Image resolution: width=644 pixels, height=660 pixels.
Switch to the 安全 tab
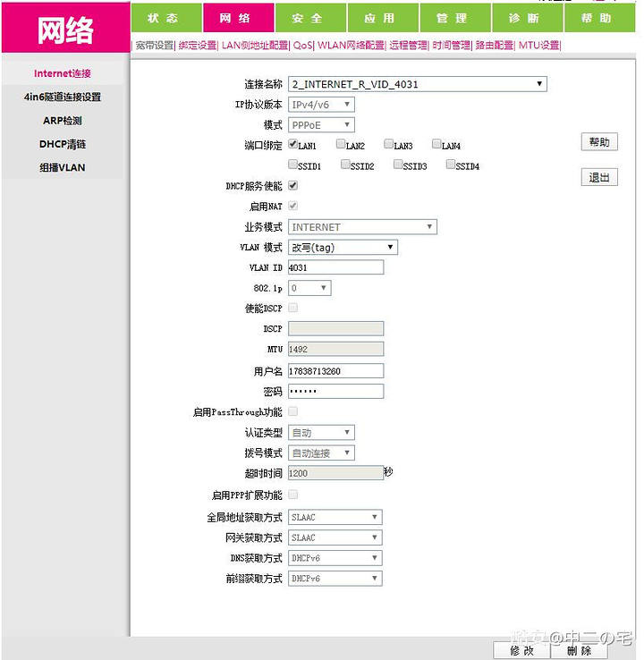click(307, 18)
